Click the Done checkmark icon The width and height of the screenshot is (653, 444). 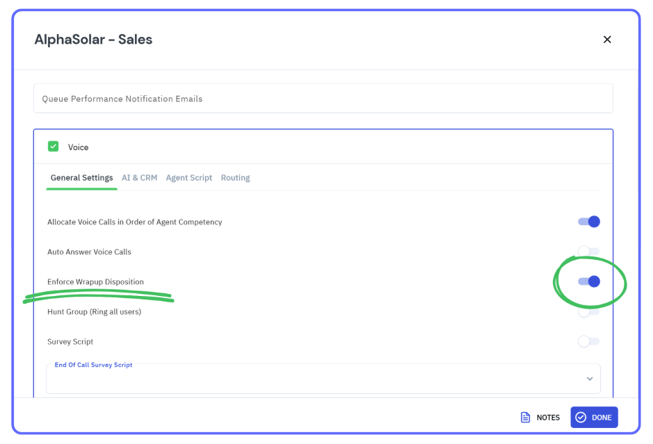pyautogui.click(x=581, y=417)
